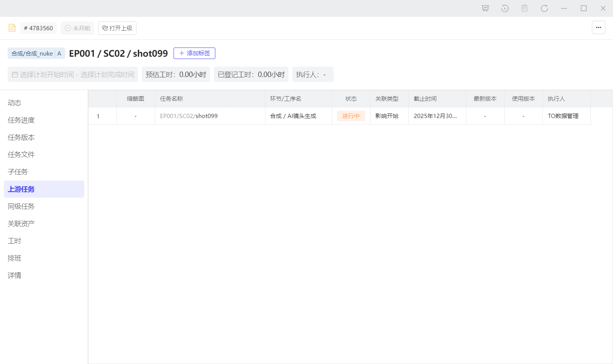Image resolution: width=613 pixels, height=364 pixels.
Task: Open the EP001/SC02/shot099 upstream task row
Action: [x=189, y=116]
